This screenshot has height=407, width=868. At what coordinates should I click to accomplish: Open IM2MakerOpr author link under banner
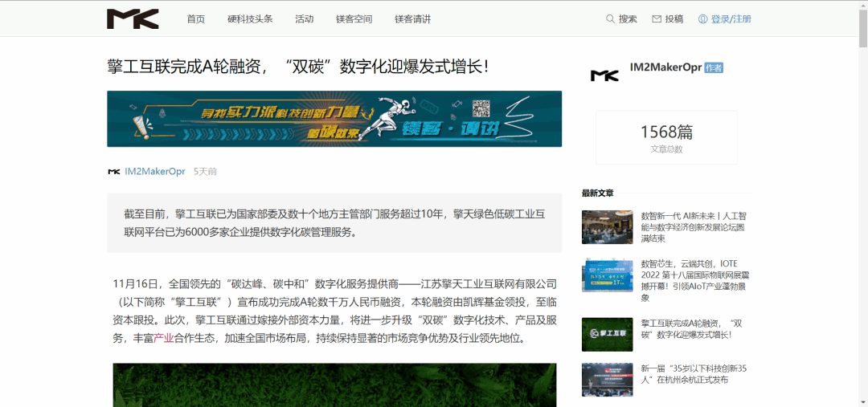[x=155, y=172]
